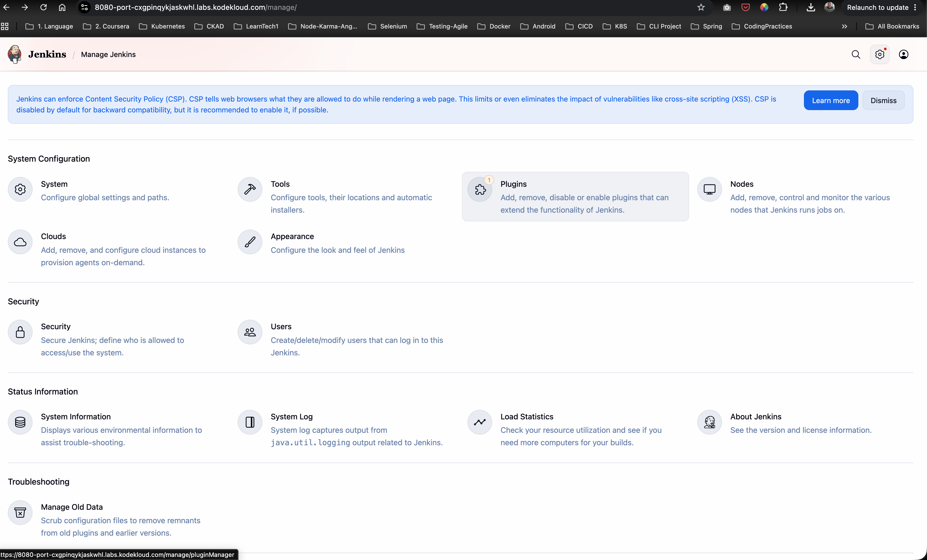Open the Android bookmarks folder
The width and height of the screenshot is (927, 560).
pyautogui.click(x=538, y=26)
